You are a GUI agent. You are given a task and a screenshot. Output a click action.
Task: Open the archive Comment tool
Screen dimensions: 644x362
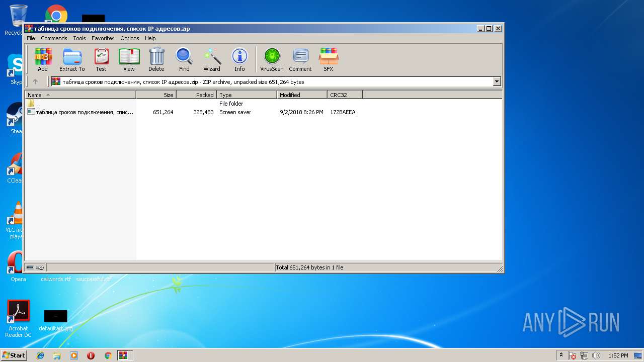300,60
